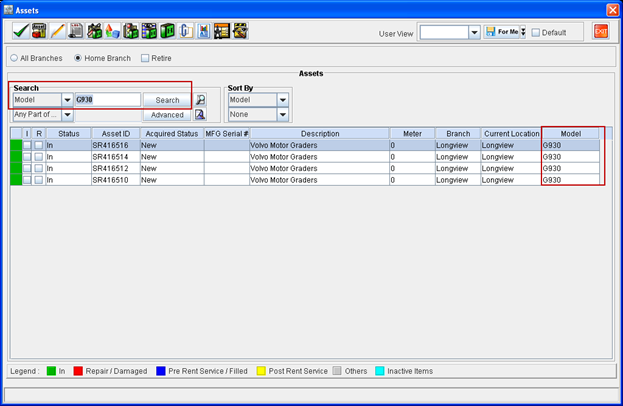Viewport: 623px width, 406px height.
Task: Click the red Repair / Damaged legend swatch
Action: pyautogui.click(x=78, y=371)
